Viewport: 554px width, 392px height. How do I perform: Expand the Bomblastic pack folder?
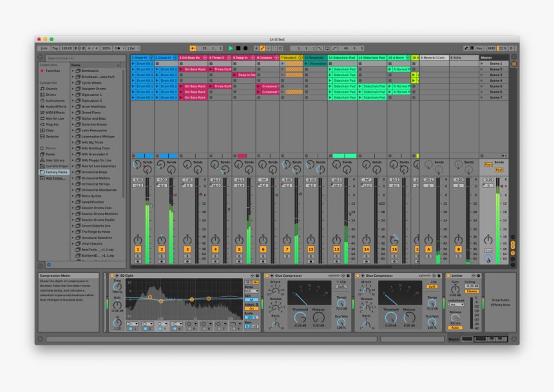pyautogui.click(x=73, y=71)
